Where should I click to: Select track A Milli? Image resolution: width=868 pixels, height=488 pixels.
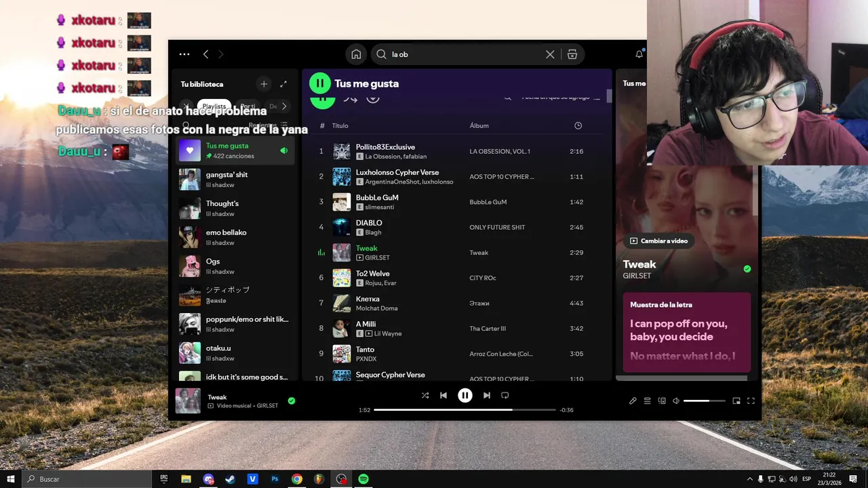454,328
